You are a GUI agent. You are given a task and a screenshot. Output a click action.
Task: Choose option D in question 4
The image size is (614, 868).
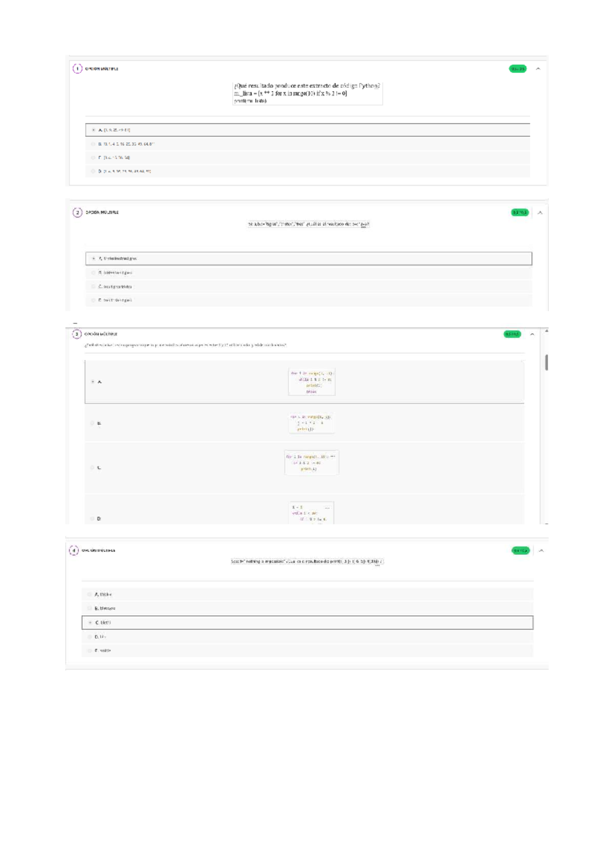(x=308, y=637)
